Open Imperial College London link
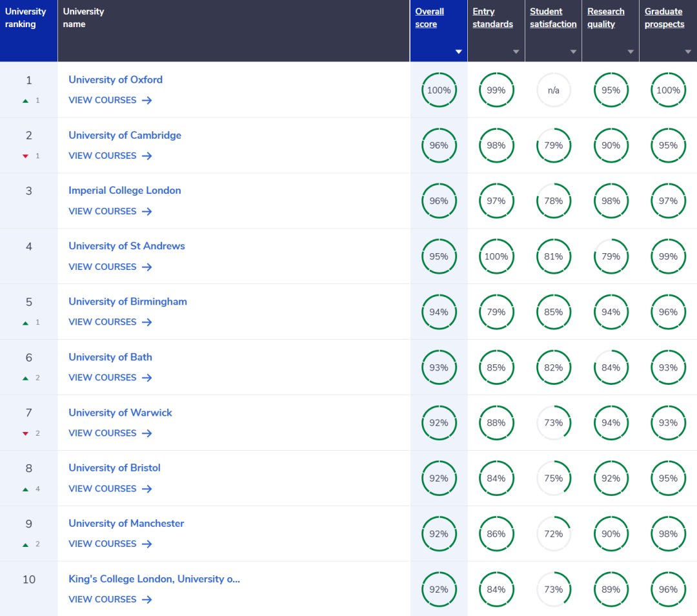This screenshot has height=616, width=697. 125,190
